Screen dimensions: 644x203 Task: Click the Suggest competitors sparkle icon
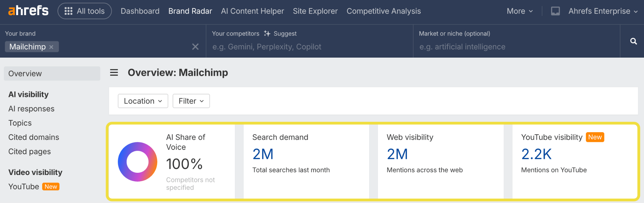click(x=267, y=33)
